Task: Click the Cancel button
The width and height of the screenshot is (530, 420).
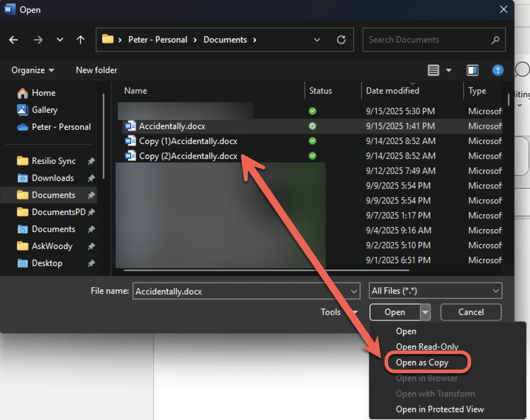Action: (x=471, y=312)
